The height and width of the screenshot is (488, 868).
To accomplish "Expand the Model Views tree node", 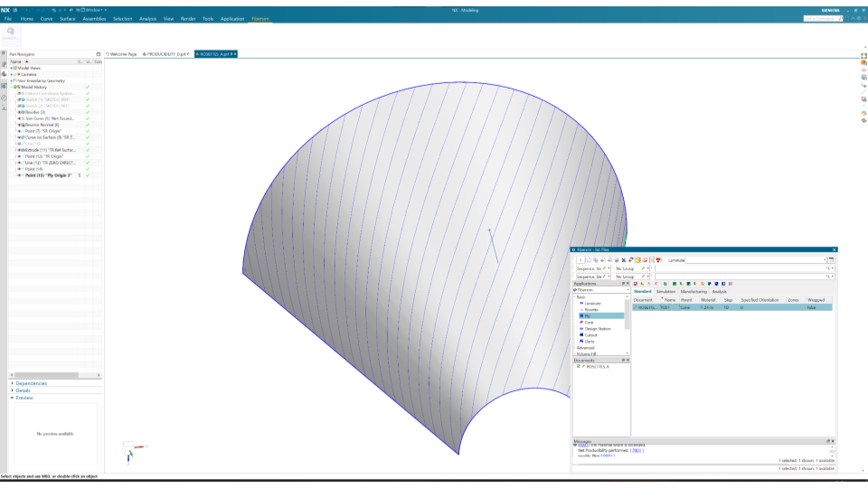I will tap(12, 68).
